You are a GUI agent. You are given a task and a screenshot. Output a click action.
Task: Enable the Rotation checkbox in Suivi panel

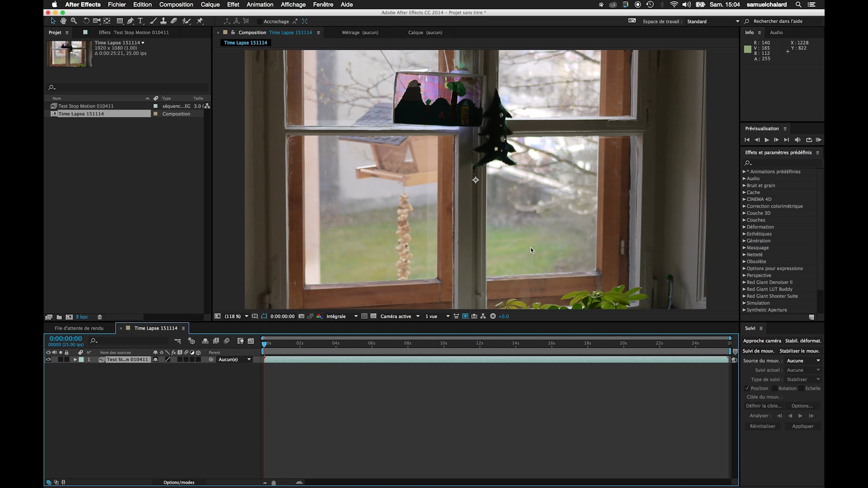774,388
